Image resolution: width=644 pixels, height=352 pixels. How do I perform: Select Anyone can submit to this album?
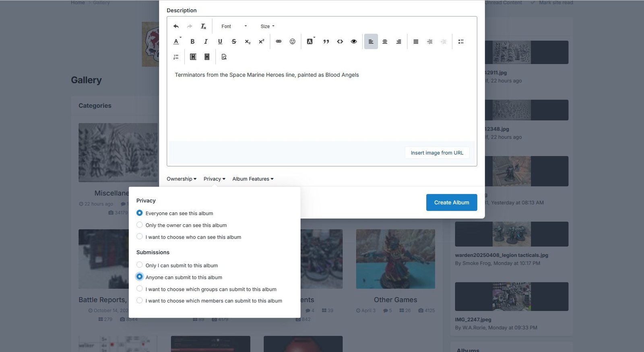coord(139,277)
